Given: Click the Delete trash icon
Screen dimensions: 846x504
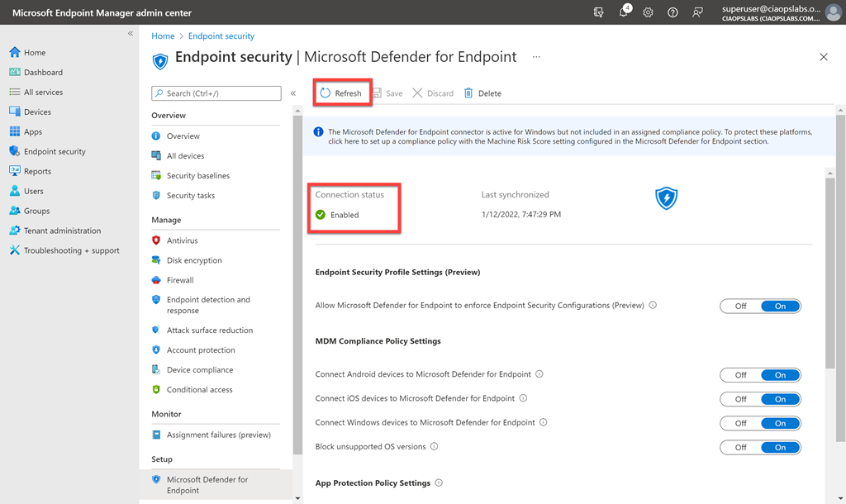Looking at the screenshot, I should point(468,93).
